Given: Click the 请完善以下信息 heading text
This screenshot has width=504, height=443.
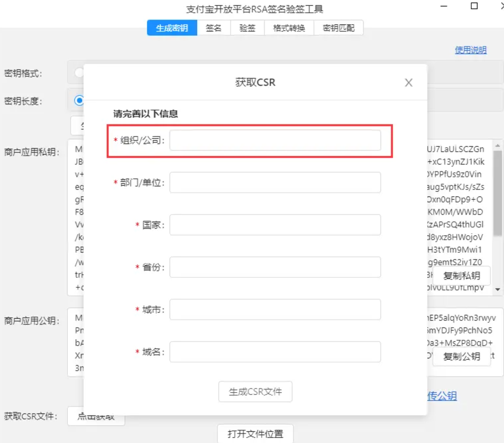Looking at the screenshot, I should (145, 114).
